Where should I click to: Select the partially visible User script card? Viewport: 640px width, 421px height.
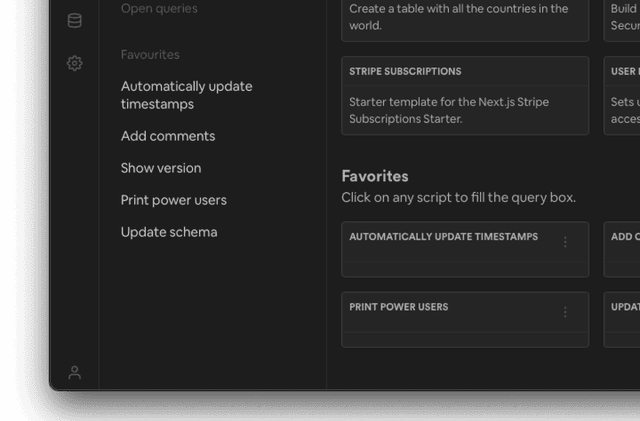coord(622,95)
